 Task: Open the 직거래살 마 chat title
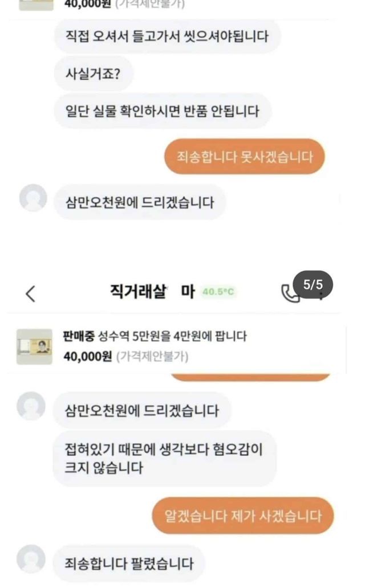point(152,292)
